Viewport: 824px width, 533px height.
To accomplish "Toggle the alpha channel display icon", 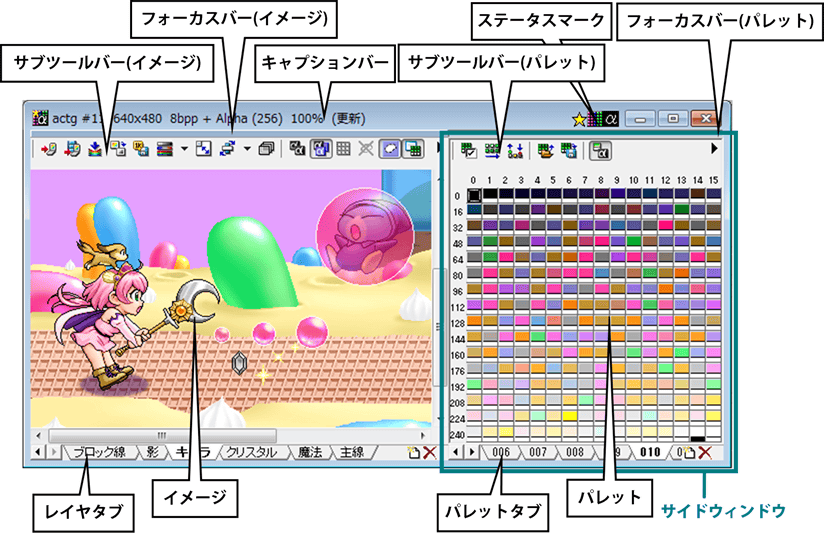I will point(297,149).
